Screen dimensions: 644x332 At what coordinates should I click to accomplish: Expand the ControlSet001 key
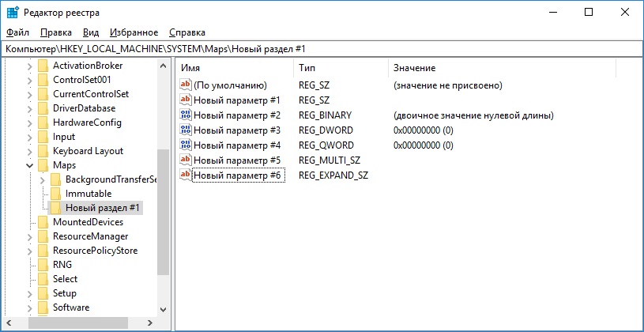point(29,80)
